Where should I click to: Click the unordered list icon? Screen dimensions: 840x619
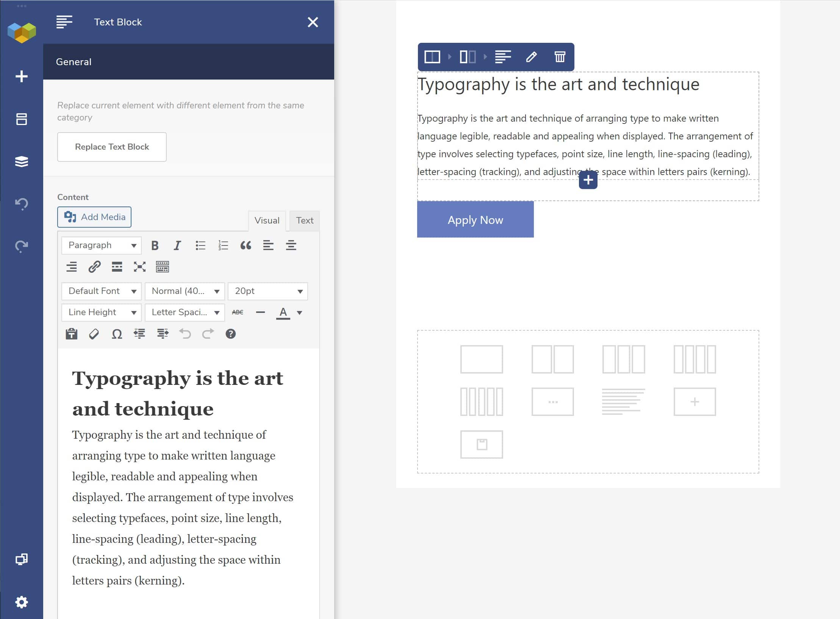pos(200,245)
